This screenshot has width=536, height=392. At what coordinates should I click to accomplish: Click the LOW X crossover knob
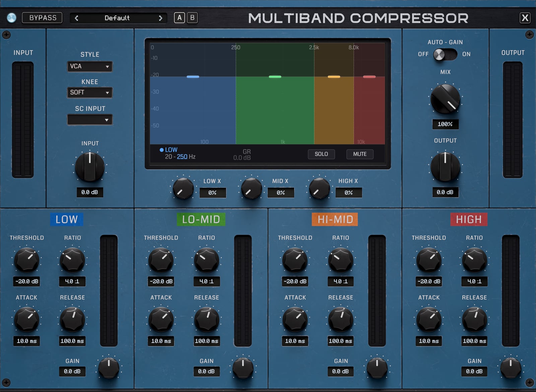tap(183, 188)
